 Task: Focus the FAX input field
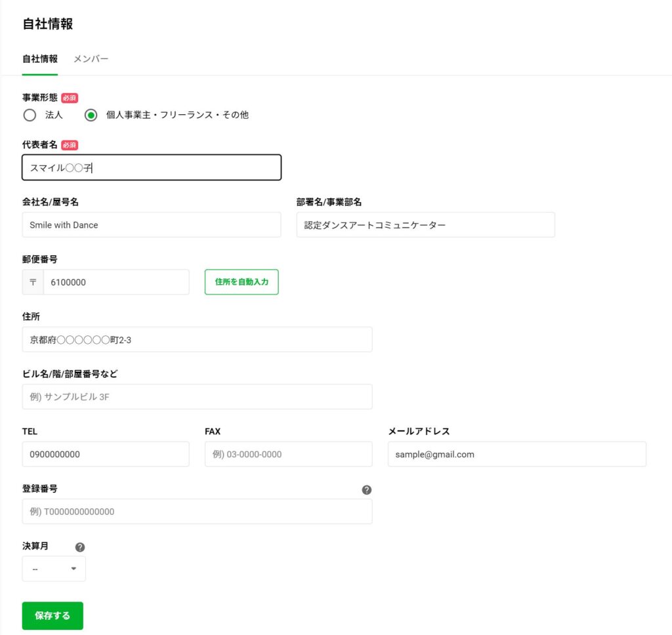point(288,454)
